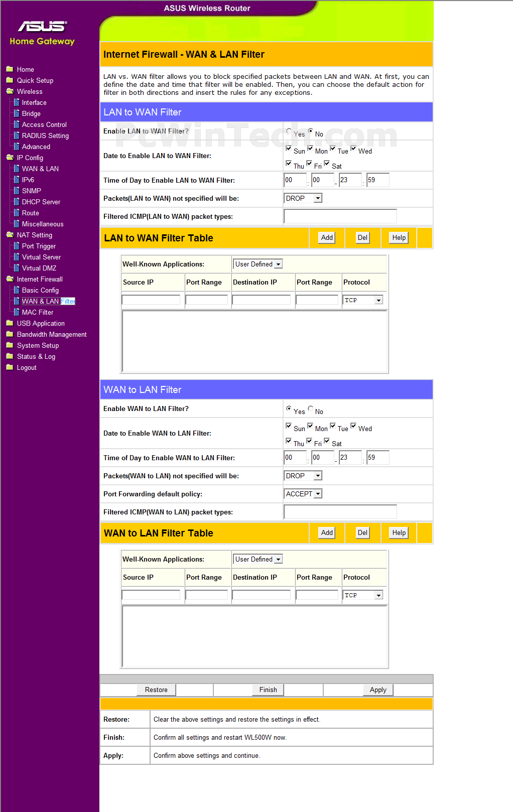This screenshot has width=513, height=812.
Task: Click the open folder icon beside IP Config
Action: [x=10, y=158]
